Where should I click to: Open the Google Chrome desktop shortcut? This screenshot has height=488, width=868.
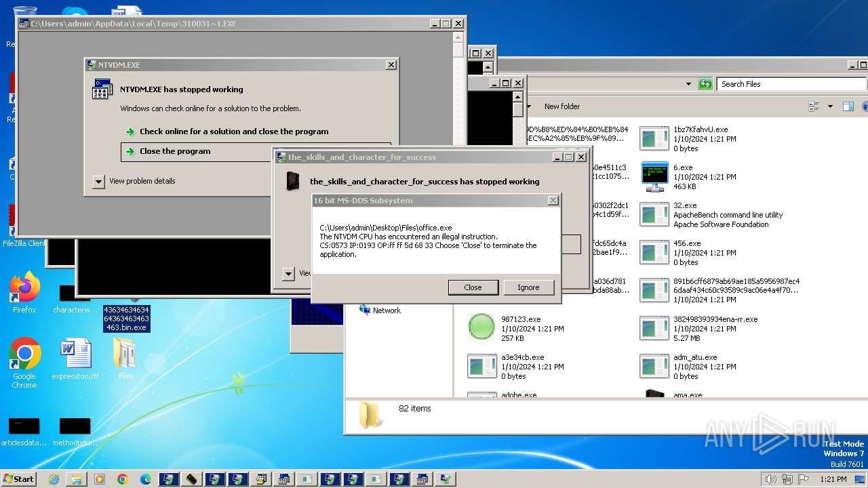point(24,363)
